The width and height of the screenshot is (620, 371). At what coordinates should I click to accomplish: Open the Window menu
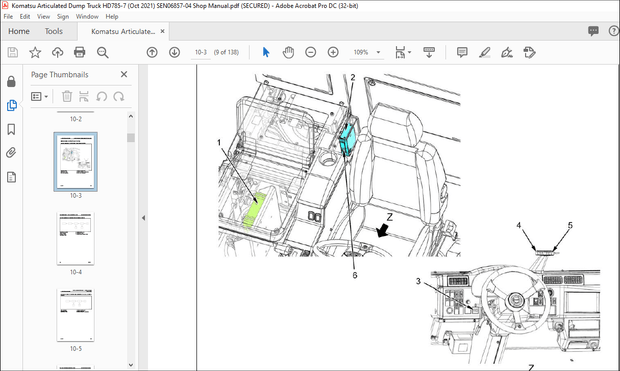click(87, 17)
